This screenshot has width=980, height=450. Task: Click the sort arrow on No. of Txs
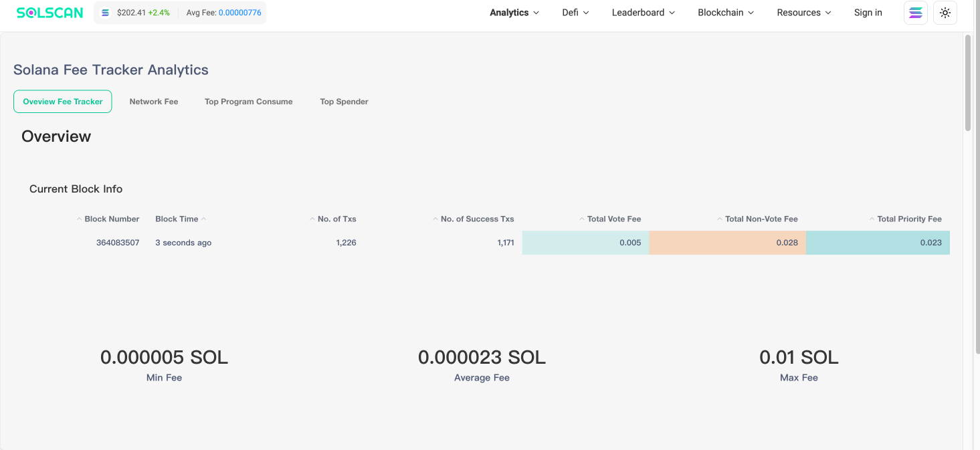pos(312,218)
